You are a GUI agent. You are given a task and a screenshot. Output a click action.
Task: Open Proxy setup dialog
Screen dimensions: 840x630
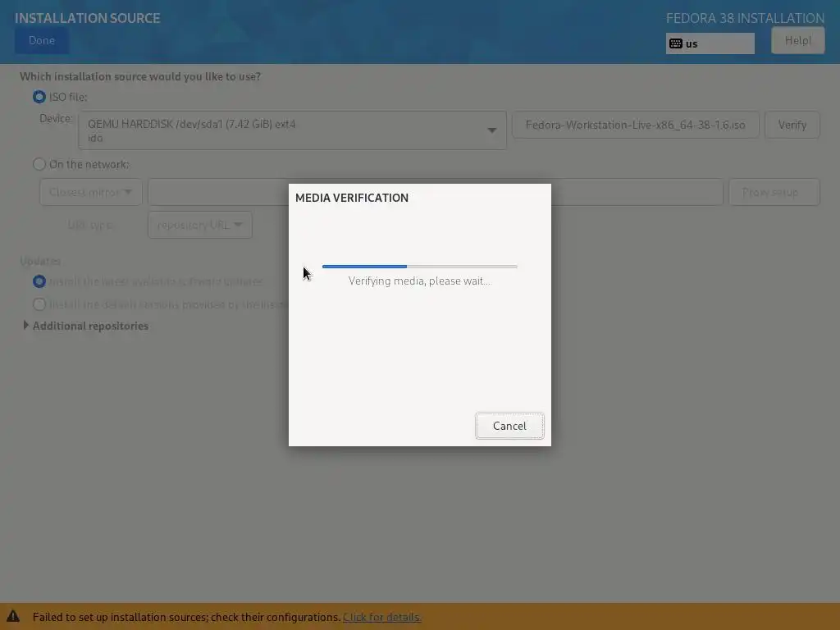774,192
